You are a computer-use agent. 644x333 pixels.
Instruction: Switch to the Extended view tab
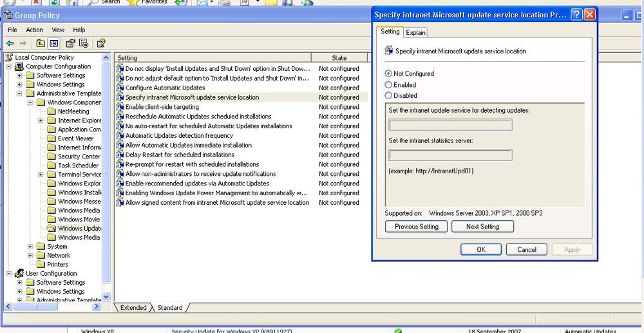click(133, 307)
